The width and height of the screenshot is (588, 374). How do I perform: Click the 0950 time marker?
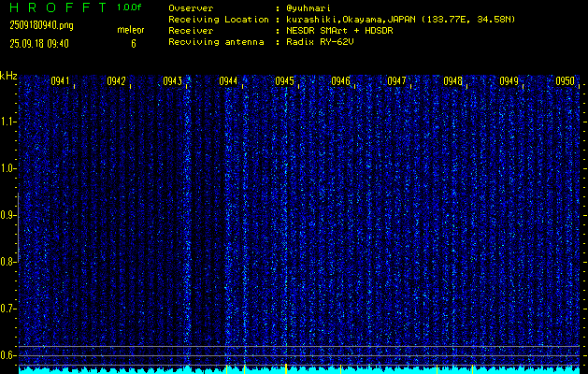click(x=565, y=81)
